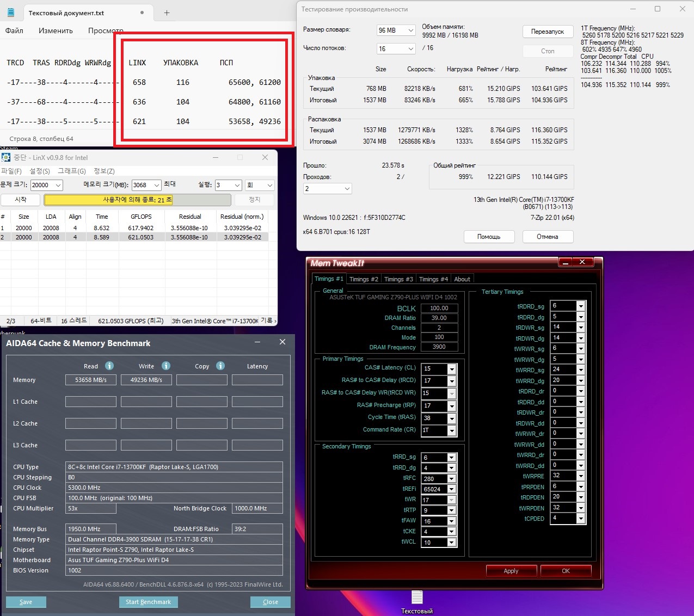Open a new Notepad tab with plus
Image resolution: width=694 pixels, height=616 pixels.
coord(167,13)
